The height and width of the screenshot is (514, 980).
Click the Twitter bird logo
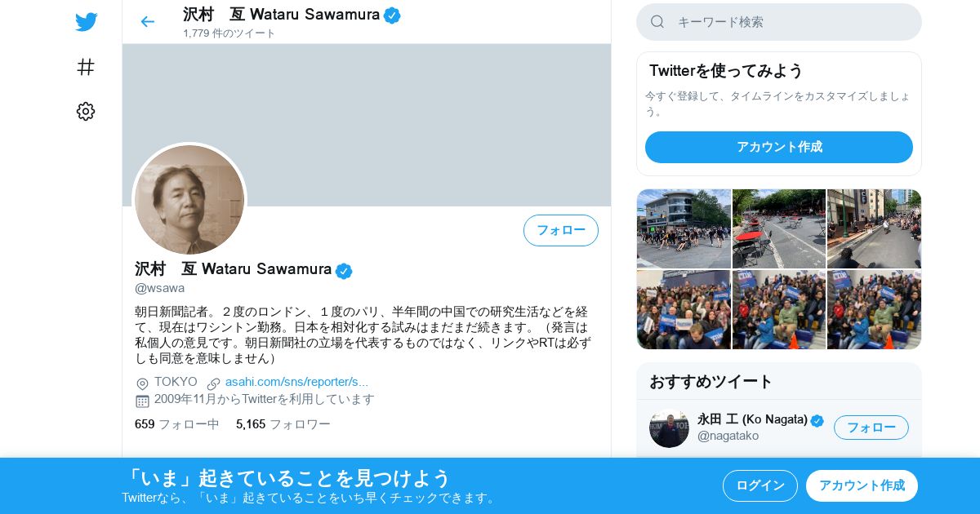pos(86,22)
